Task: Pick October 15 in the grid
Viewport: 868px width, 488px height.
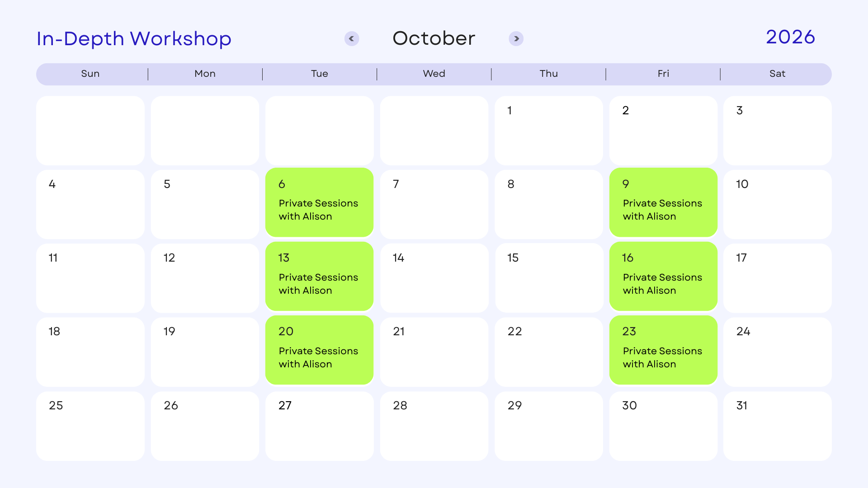Action: pyautogui.click(x=549, y=278)
